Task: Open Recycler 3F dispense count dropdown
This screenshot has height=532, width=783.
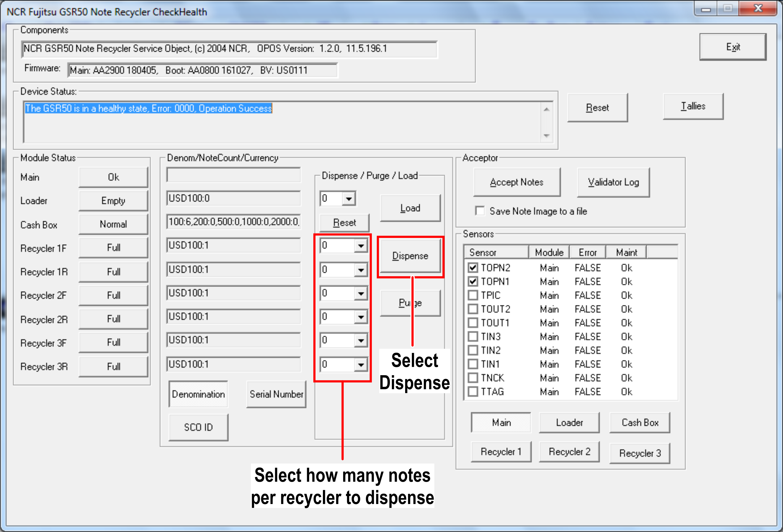Action: tap(361, 341)
